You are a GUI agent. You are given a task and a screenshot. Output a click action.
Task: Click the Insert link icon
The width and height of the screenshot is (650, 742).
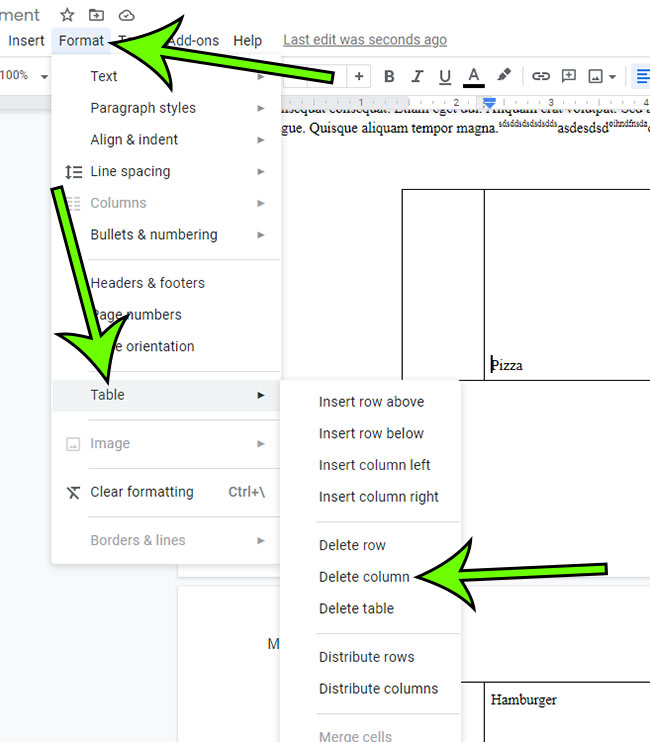coord(541,76)
